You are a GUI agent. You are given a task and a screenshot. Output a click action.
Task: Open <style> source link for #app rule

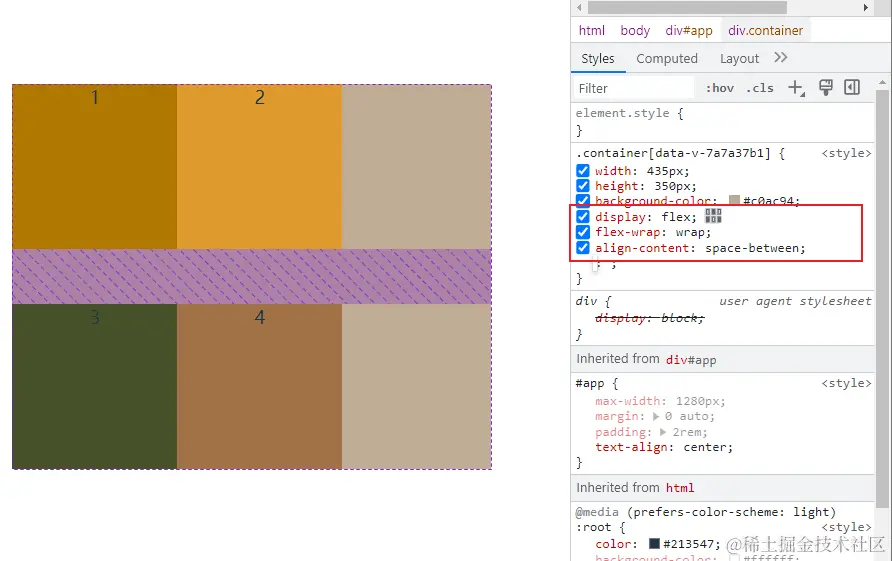pos(846,383)
